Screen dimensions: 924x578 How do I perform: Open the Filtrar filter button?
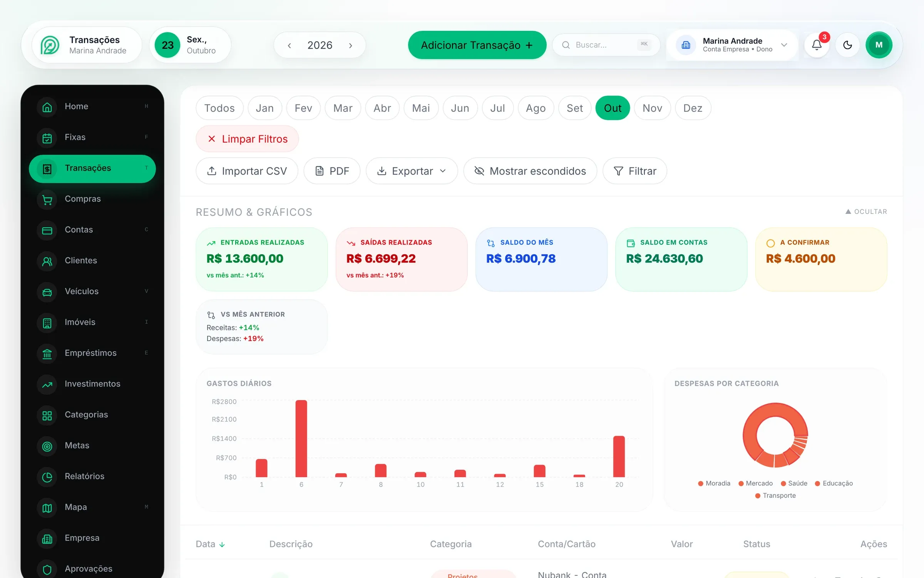(634, 171)
